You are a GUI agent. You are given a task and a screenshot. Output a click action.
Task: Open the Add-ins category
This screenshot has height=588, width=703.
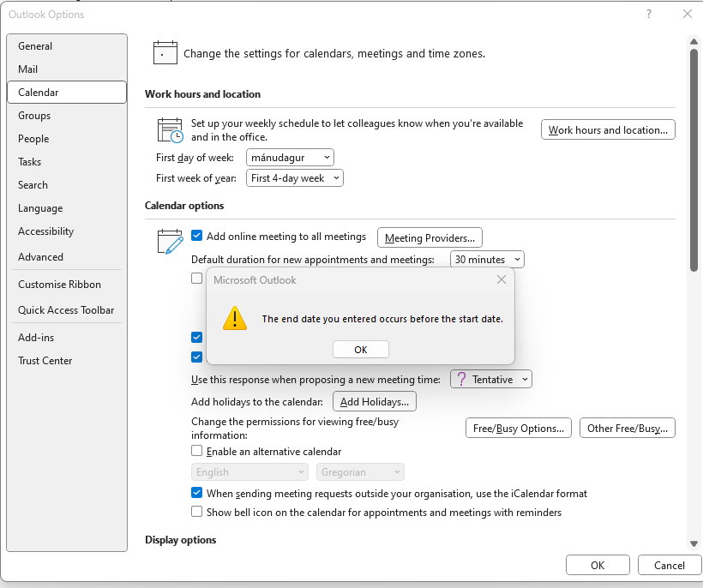67,338
